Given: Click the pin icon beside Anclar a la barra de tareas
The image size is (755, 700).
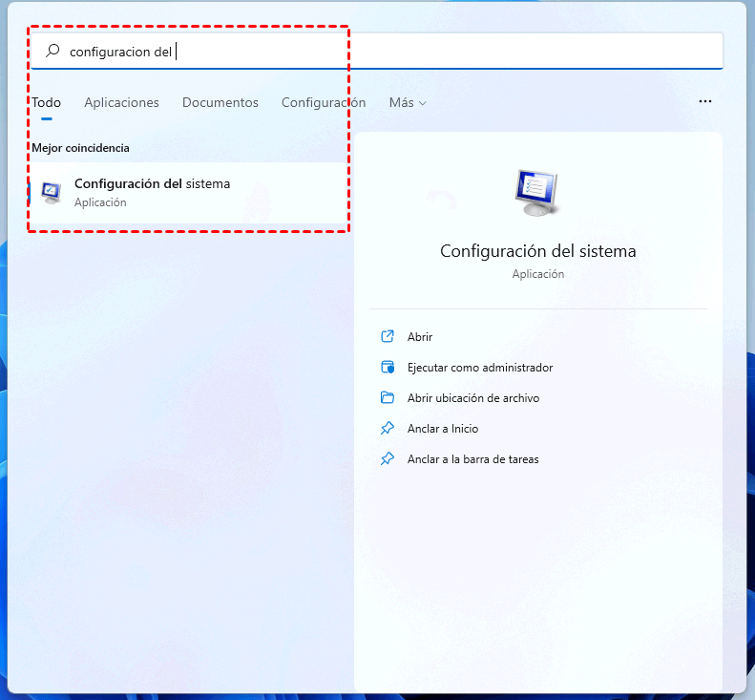Looking at the screenshot, I should point(388,459).
